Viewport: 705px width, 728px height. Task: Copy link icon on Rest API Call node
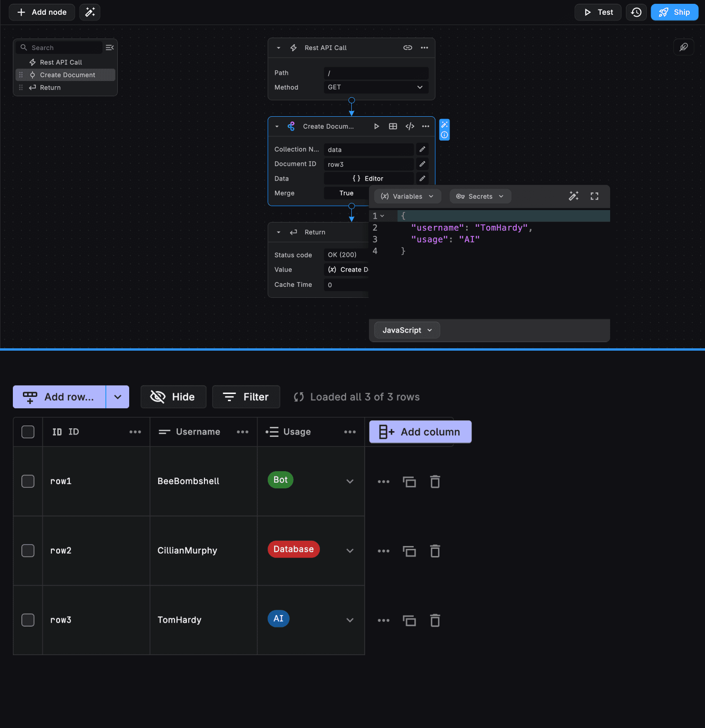(408, 48)
